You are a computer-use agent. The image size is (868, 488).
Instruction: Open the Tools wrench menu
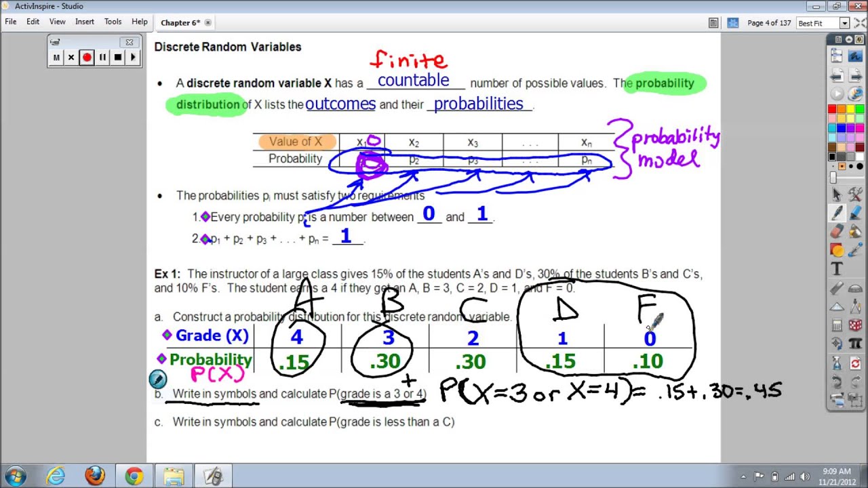[x=856, y=194]
